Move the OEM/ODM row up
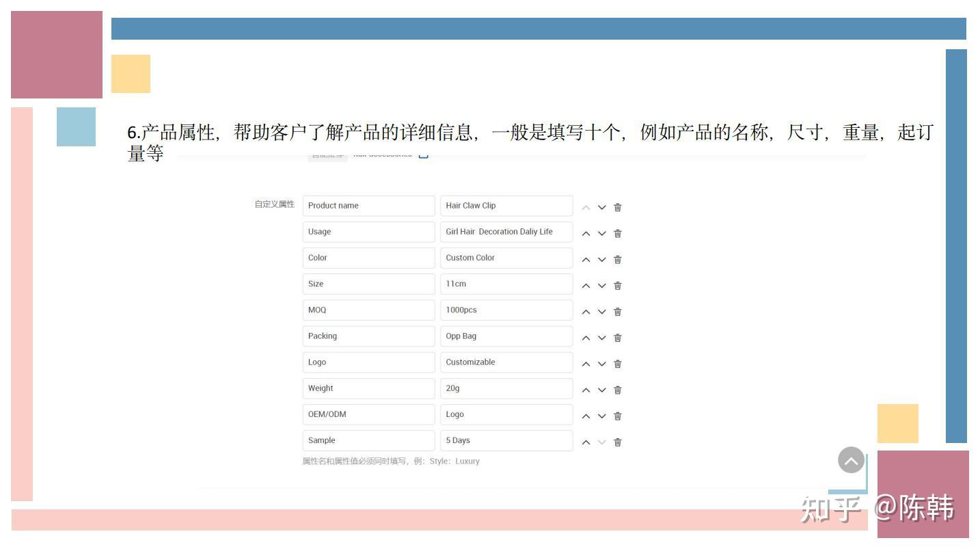 pyautogui.click(x=586, y=416)
